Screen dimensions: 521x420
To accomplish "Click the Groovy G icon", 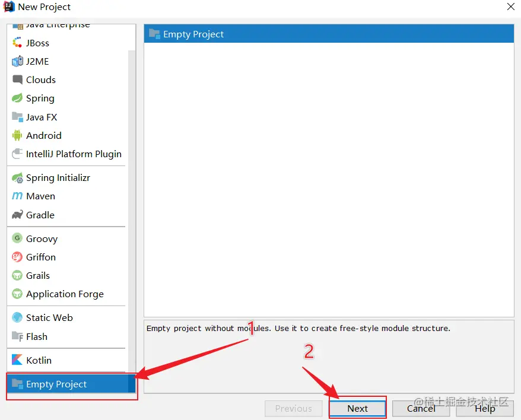I will tap(17, 238).
